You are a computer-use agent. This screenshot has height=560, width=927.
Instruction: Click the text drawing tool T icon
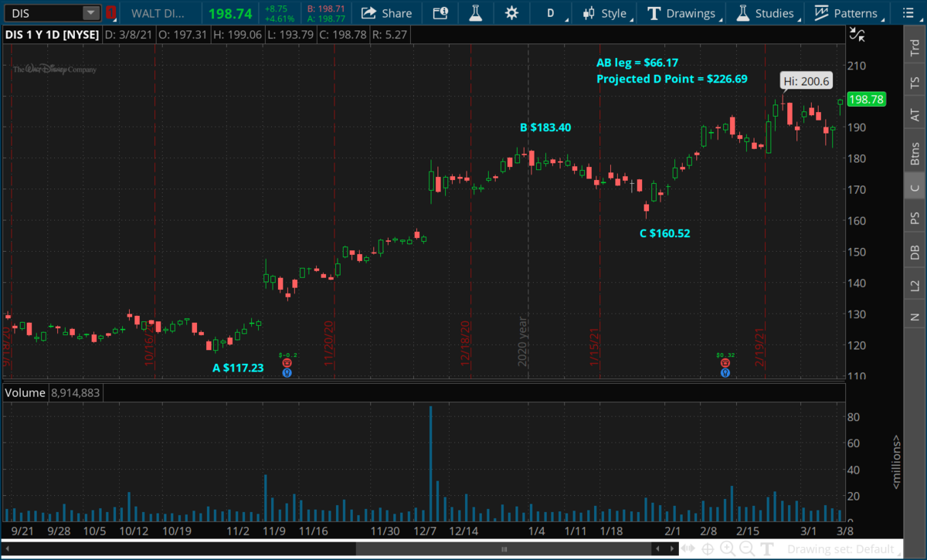pyautogui.click(x=768, y=549)
